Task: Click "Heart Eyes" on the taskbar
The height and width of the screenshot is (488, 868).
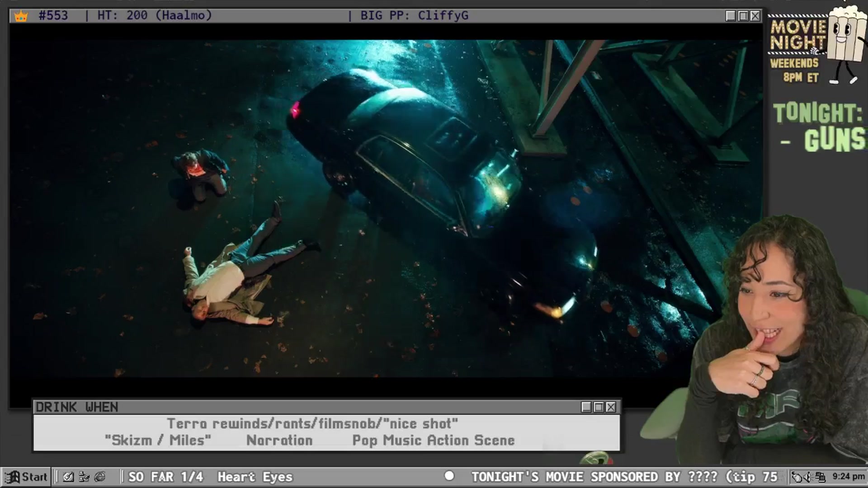Action: pos(255,477)
